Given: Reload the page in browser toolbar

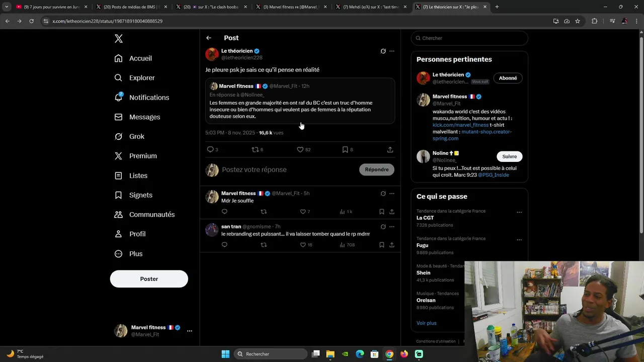Looking at the screenshot, I should tap(31, 21).
